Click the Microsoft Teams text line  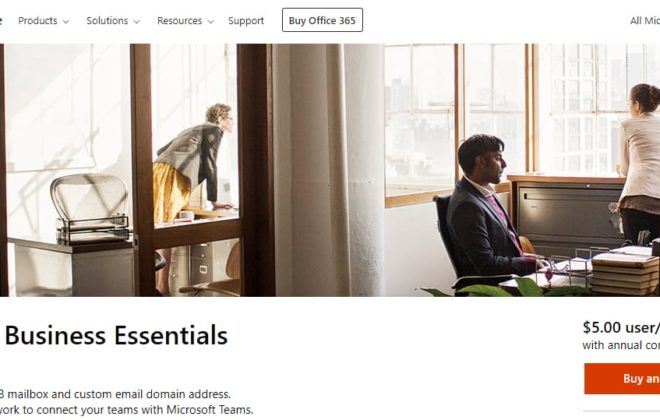click(126, 409)
